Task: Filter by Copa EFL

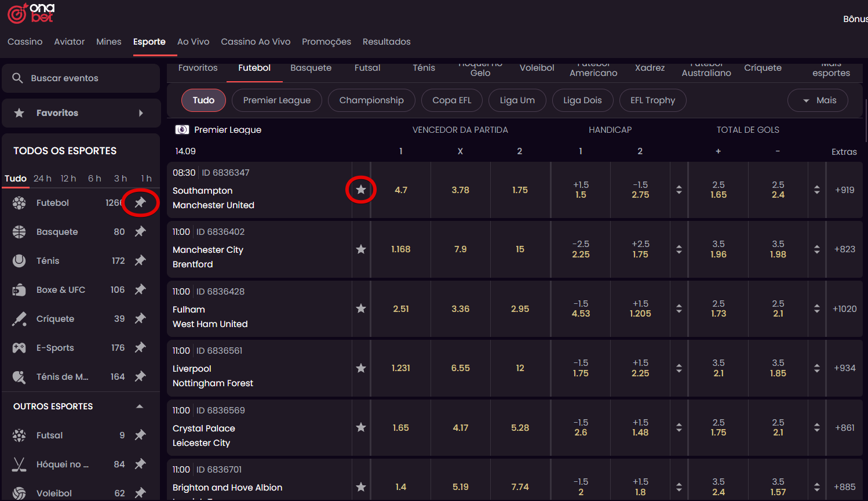Action: 452,100
